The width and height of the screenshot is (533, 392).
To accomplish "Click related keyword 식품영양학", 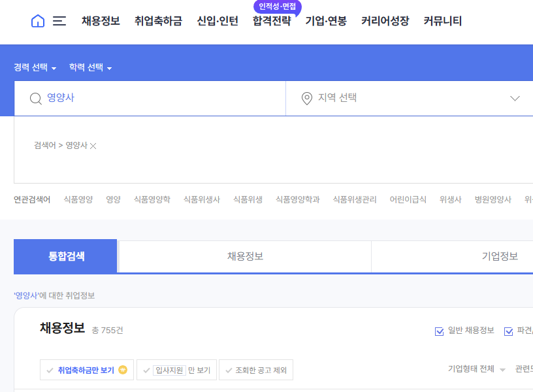I will click(x=152, y=199).
